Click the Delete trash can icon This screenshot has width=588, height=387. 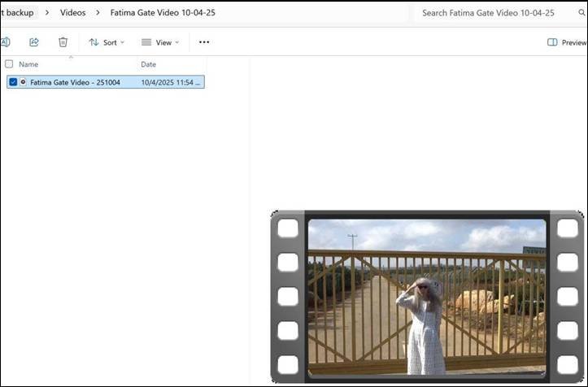(63, 42)
